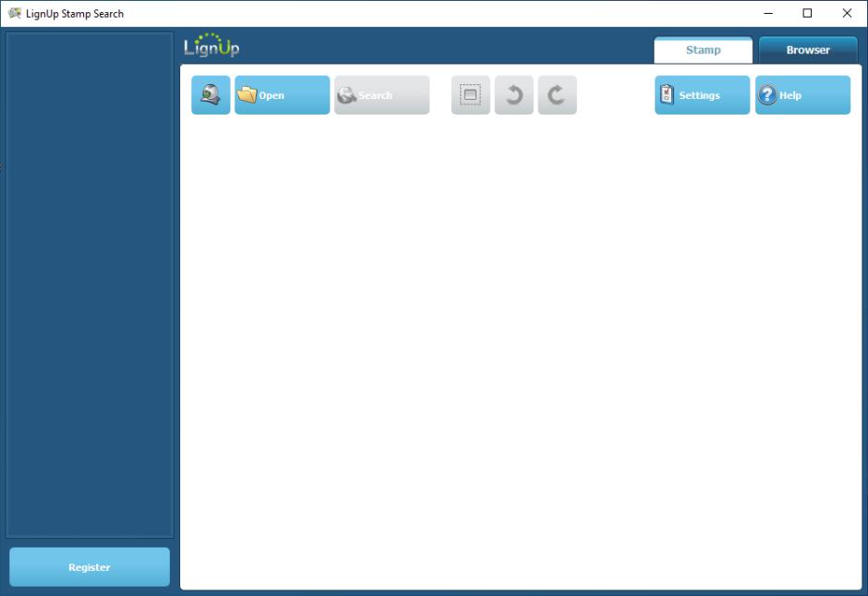This screenshot has width=868, height=596.
Task: Open the Help page
Action: tap(802, 95)
